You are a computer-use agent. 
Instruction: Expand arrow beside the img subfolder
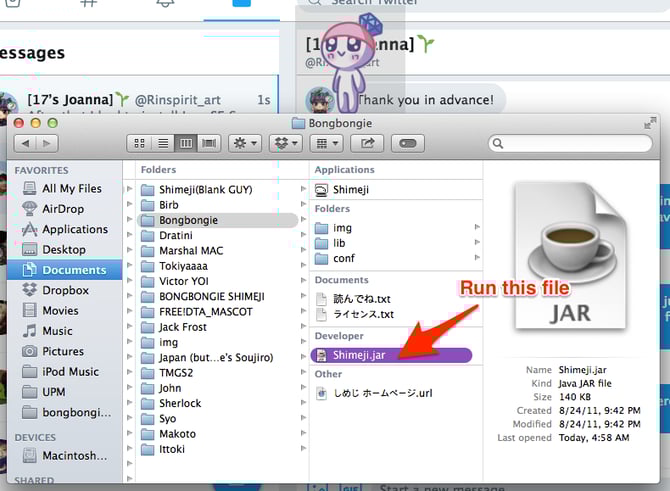coord(477,227)
